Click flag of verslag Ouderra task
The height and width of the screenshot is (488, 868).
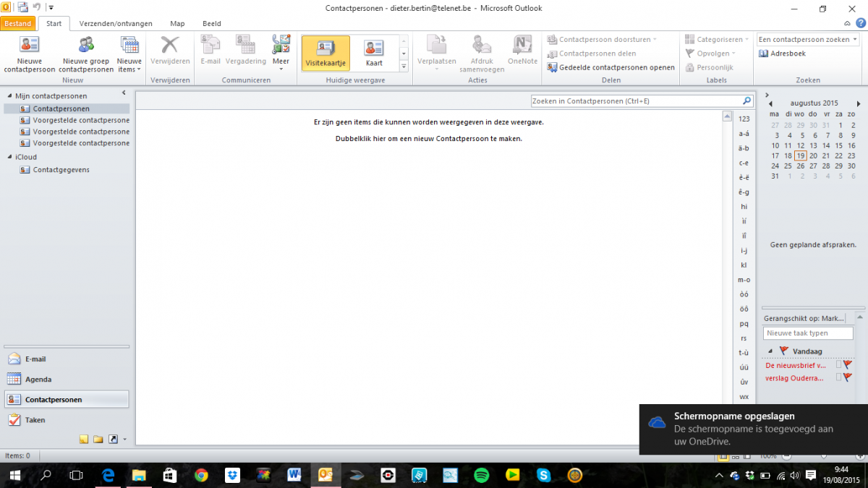coord(848,377)
